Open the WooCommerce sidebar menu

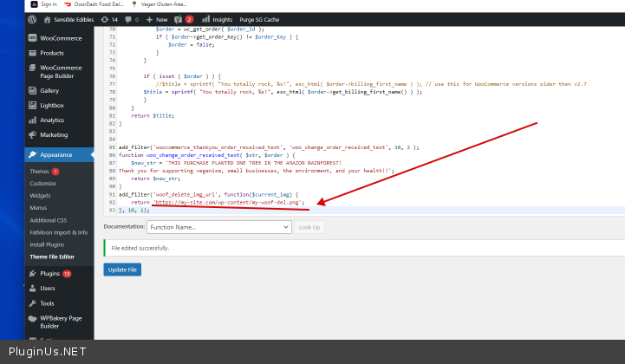[x=59, y=38]
